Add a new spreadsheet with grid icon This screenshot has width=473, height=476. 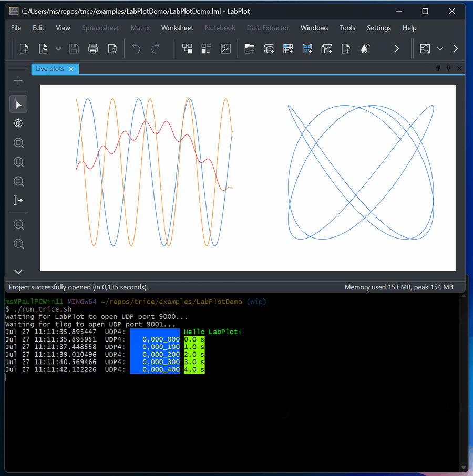point(288,48)
